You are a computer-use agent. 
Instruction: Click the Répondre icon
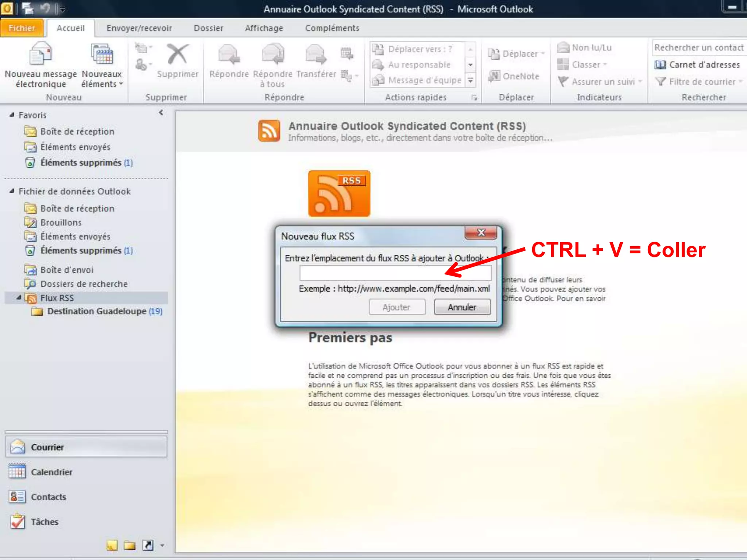coord(229,55)
